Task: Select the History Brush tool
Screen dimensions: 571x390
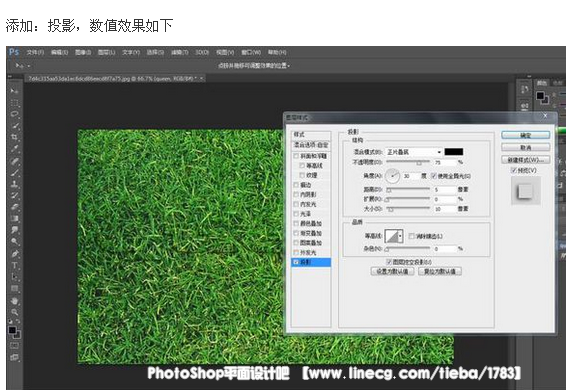Action: pyautogui.click(x=14, y=196)
